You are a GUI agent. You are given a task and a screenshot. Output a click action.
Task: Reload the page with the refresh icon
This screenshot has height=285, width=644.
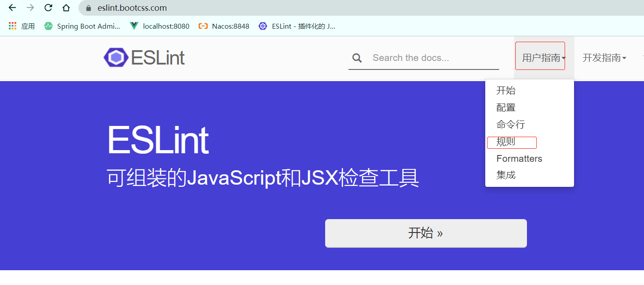coord(48,8)
